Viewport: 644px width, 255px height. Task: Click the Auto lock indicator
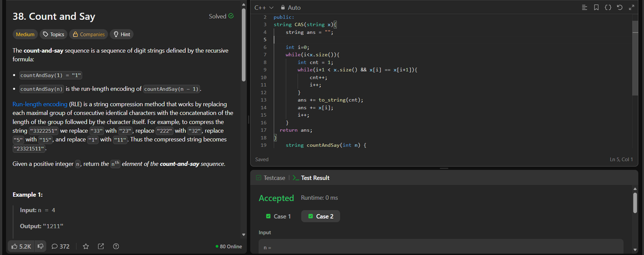(x=290, y=7)
